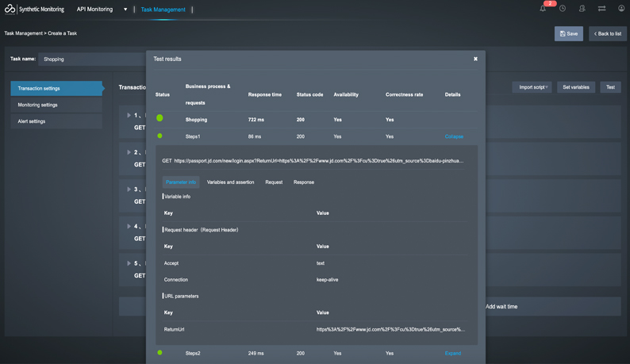The height and width of the screenshot is (364, 630).
Task: Click the Response time column header
Action: [264, 95]
